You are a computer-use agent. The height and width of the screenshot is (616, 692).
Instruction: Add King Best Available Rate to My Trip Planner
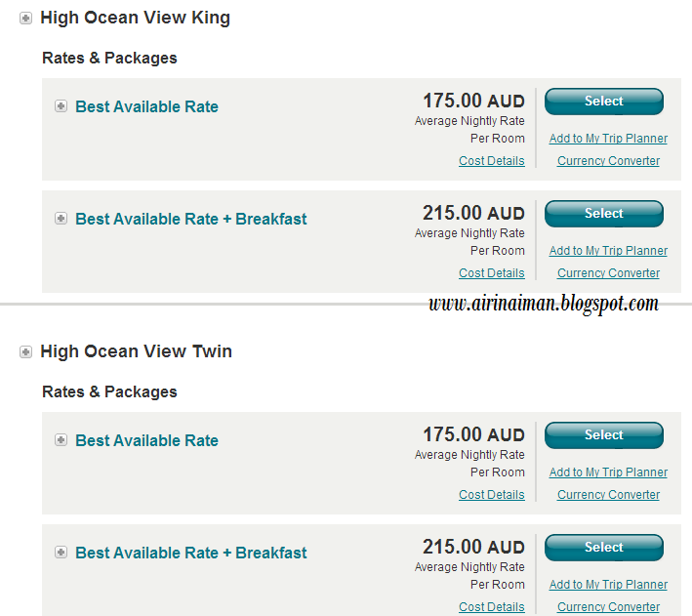(x=608, y=139)
